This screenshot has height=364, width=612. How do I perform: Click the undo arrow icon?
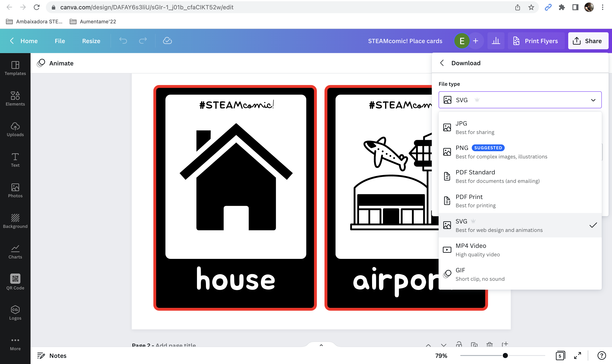click(x=123, y=41)
